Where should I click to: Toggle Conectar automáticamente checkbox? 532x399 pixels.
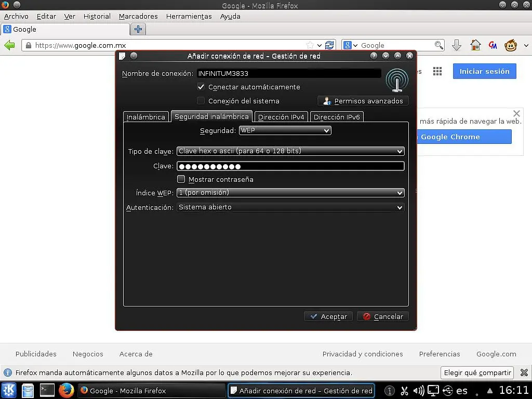coord(201,87)
